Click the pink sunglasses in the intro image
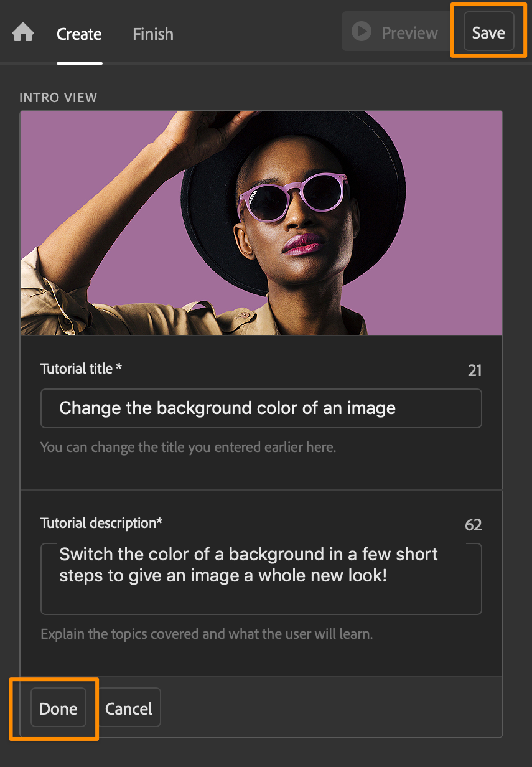This screenshot has width=532, height=767. pos(292,198)
